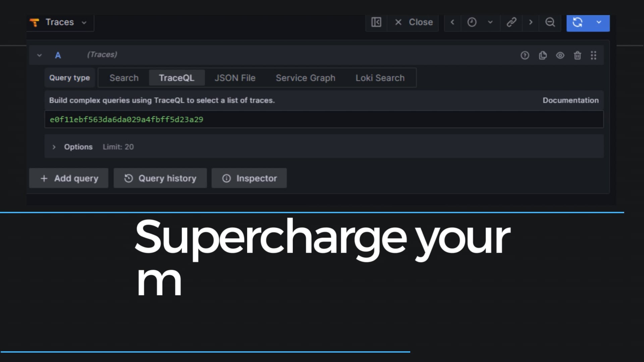Select the Loki Search query type
This screenshot has height=362, width=644.
tap(380, 78)
